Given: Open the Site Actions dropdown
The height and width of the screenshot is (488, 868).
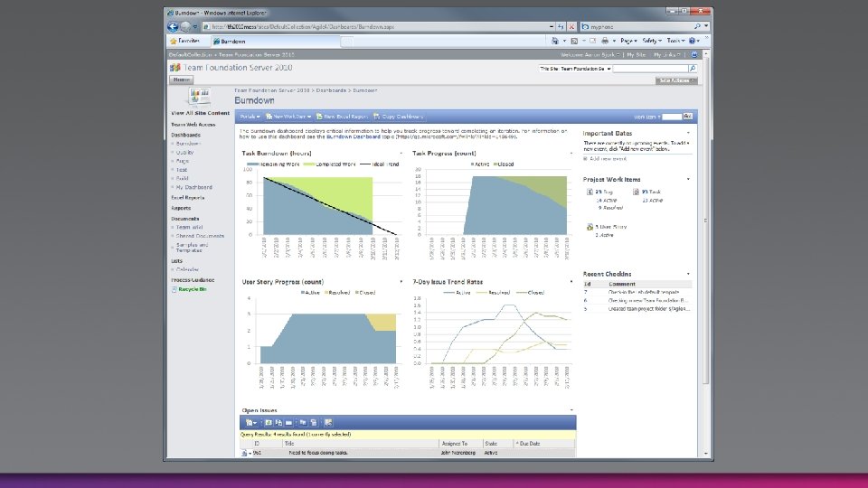Looking at the screenshot, I should [676, 80].
